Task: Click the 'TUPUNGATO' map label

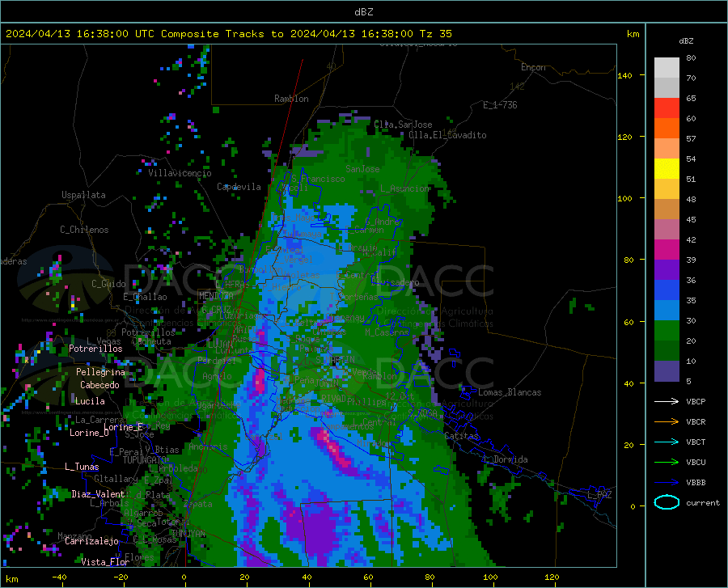Action: click(145, 460)
